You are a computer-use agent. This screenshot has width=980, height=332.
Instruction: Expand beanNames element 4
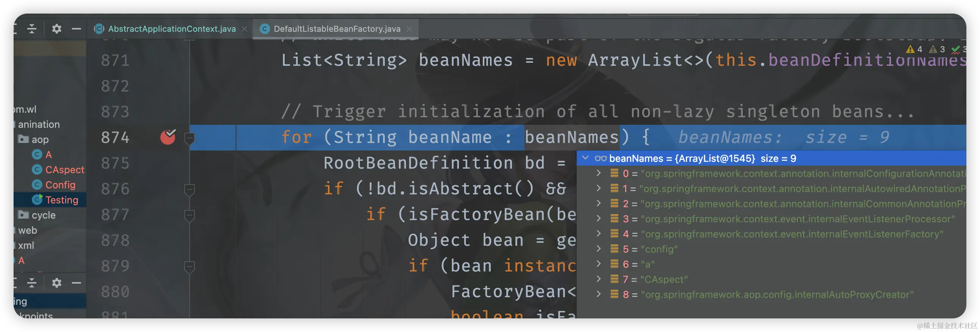point(599,234)
